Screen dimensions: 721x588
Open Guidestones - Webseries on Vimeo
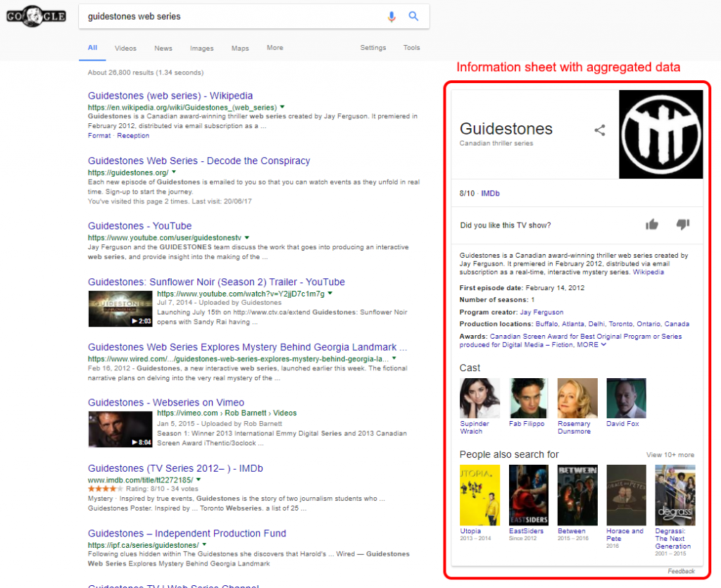166,403
